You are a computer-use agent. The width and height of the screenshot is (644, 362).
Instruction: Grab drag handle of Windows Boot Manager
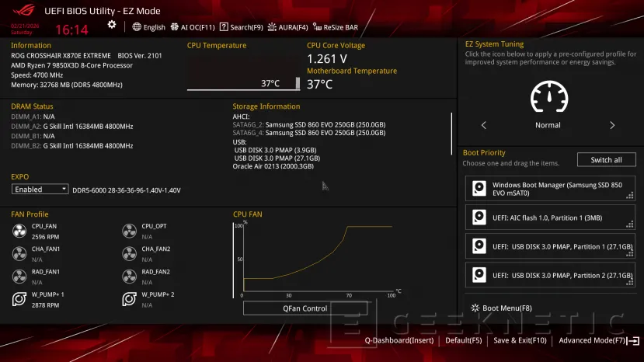coord(629,196)
